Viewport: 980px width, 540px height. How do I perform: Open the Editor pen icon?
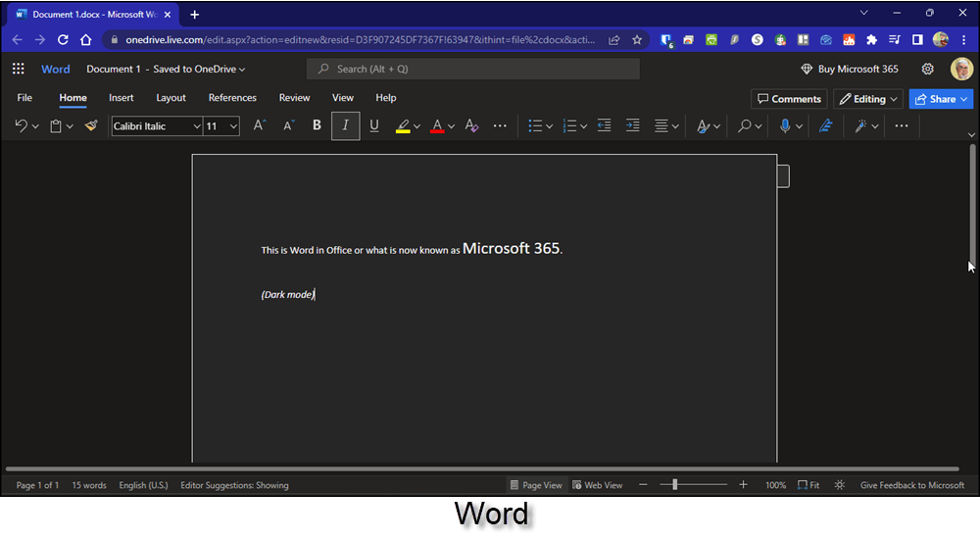pyautogui.click(x=825, y=125)
